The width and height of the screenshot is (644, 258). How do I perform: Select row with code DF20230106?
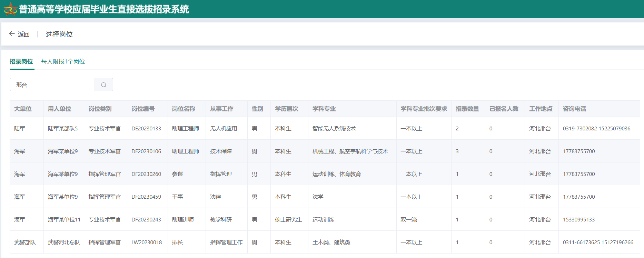click(325, 151)
